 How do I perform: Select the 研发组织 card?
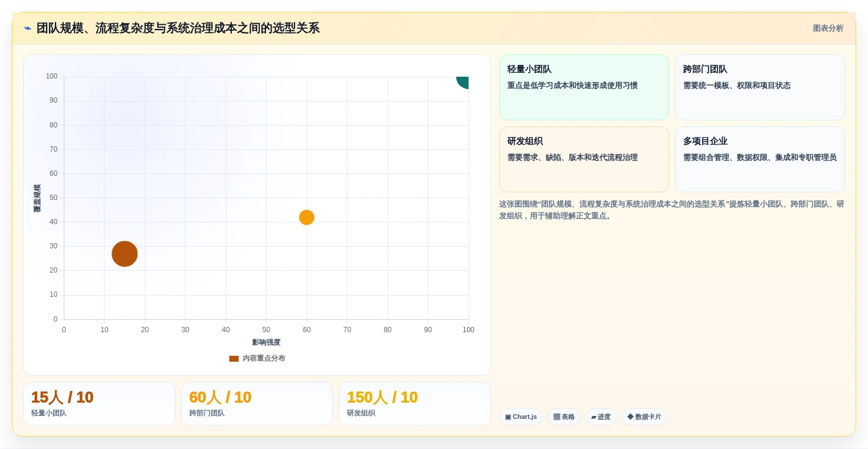(x=584, y=159)
